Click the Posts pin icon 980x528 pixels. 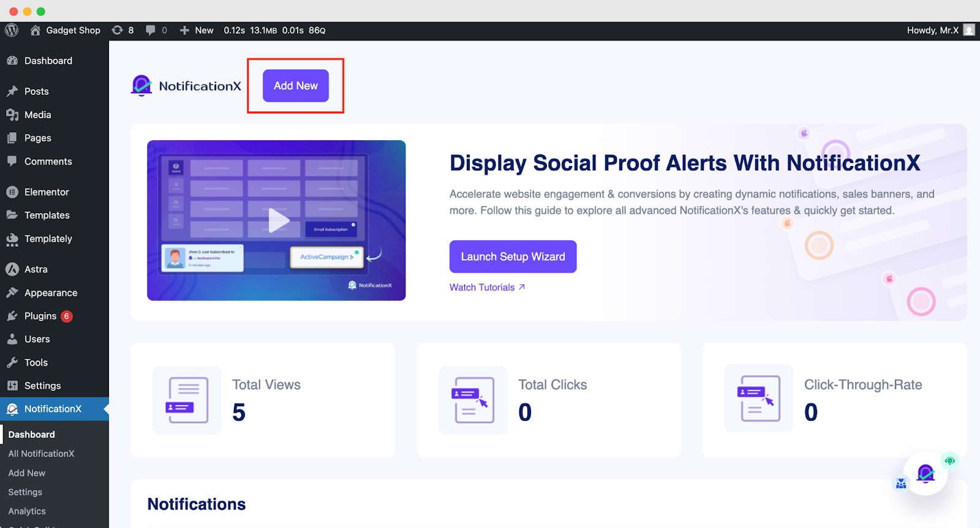[x=12, y=91]
